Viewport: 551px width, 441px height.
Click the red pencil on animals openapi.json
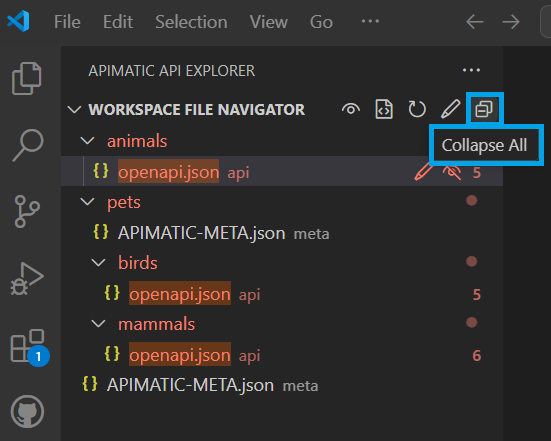(423, 172)
